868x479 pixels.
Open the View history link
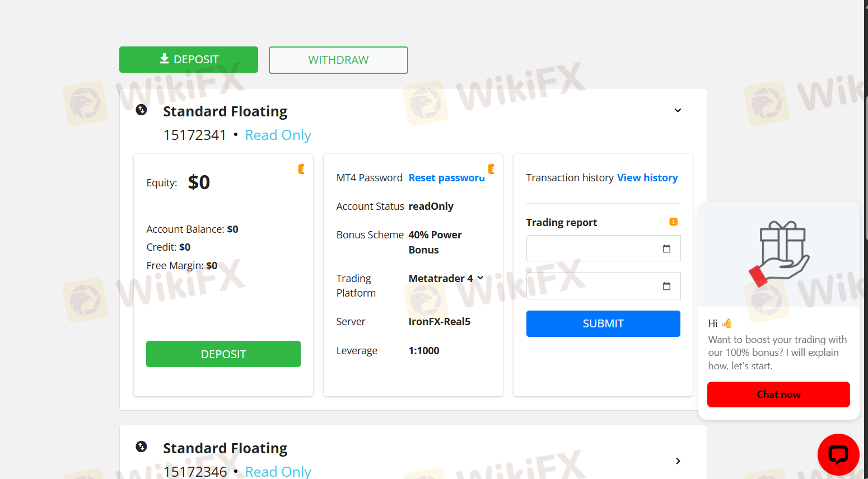point(647,177)
